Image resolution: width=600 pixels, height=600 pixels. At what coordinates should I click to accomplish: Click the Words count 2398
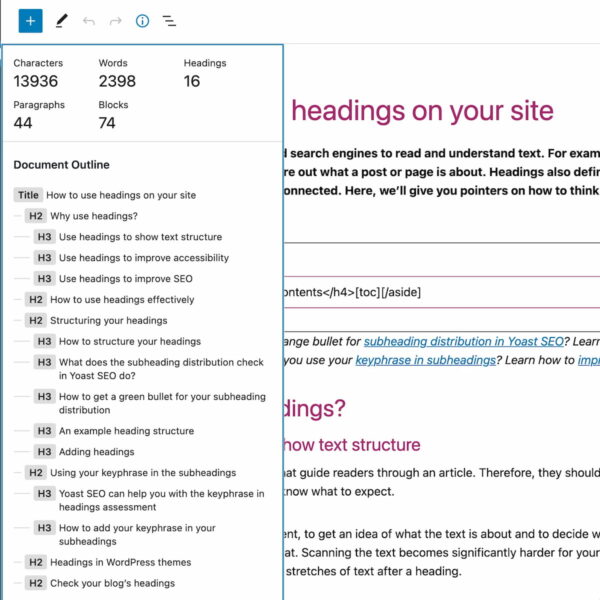(117, 81)
